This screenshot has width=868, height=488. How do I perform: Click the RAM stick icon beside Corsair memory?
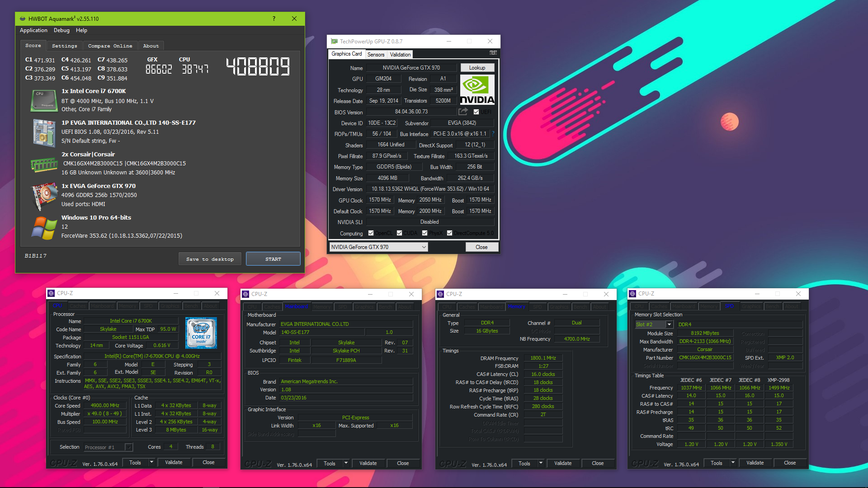(x=44, y=164)
